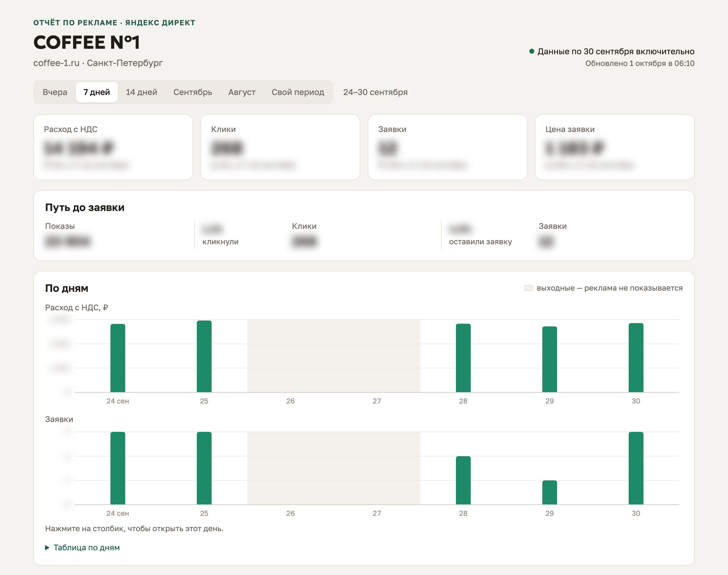
Task: Open the Заявки summary card
Action: click(x=447, y=147)
